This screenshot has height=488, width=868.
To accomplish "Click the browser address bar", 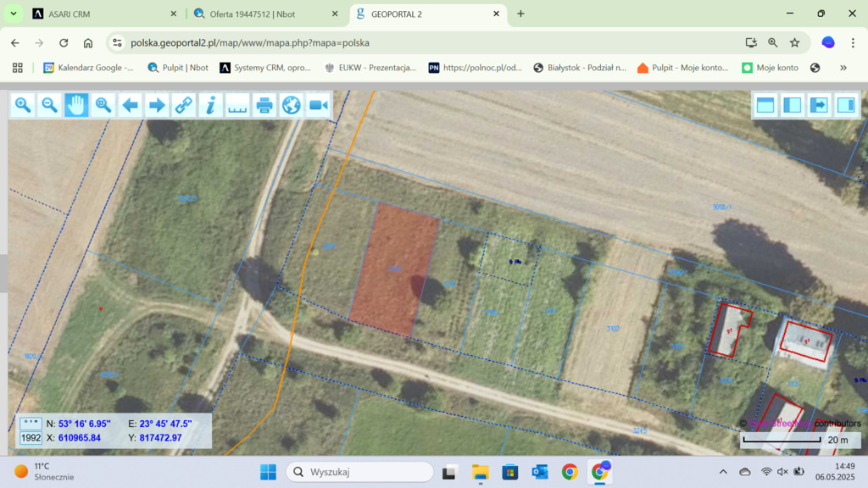I will point(424,42).
